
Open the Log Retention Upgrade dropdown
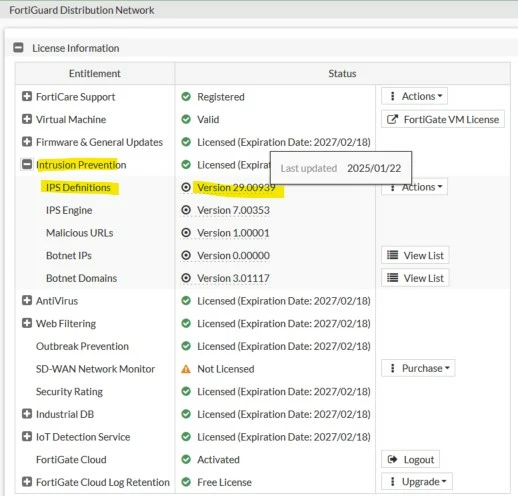pyautogui.click(x=417, y=482)
